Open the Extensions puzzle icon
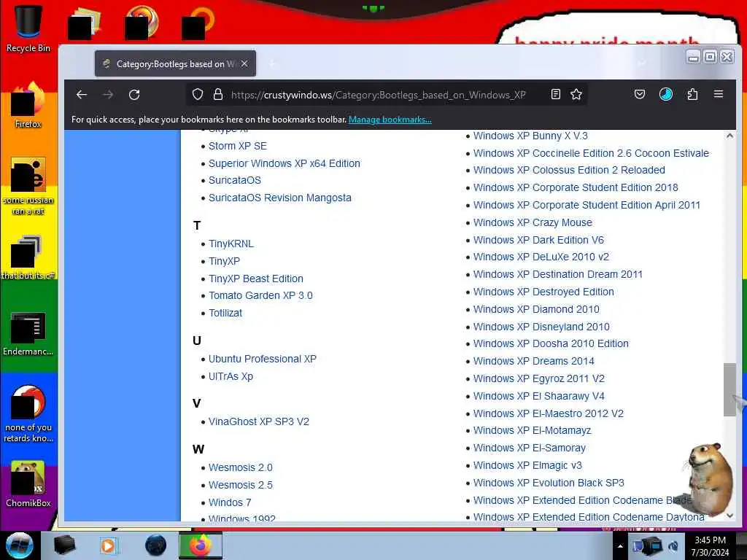This screenshot has width=747, height=560. pyautogui.click(x=692, y=94)
